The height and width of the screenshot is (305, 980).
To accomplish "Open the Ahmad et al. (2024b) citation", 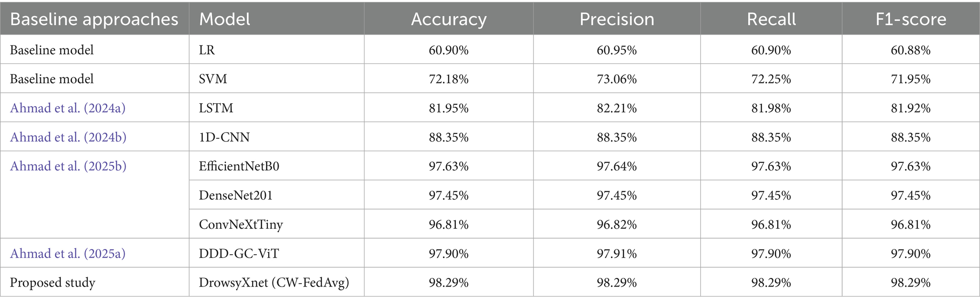I will point(68,137).
